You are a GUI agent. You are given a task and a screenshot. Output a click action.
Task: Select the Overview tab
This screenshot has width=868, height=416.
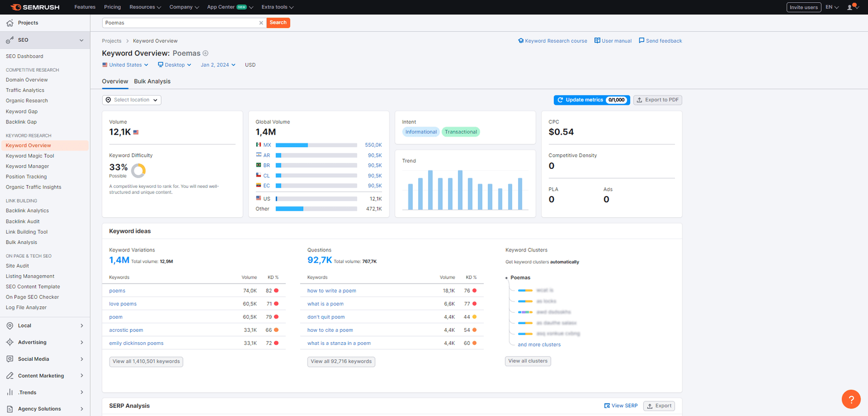115,81
